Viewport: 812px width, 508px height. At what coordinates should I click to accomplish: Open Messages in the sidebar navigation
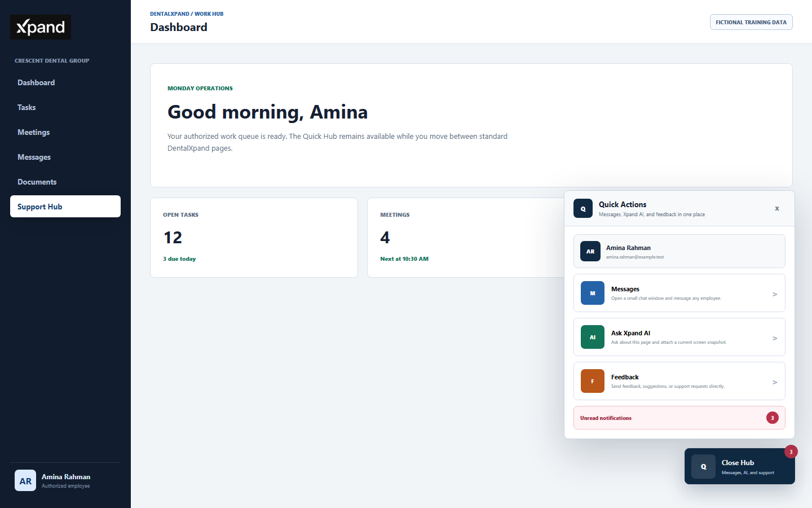click(x=65, y=157)
